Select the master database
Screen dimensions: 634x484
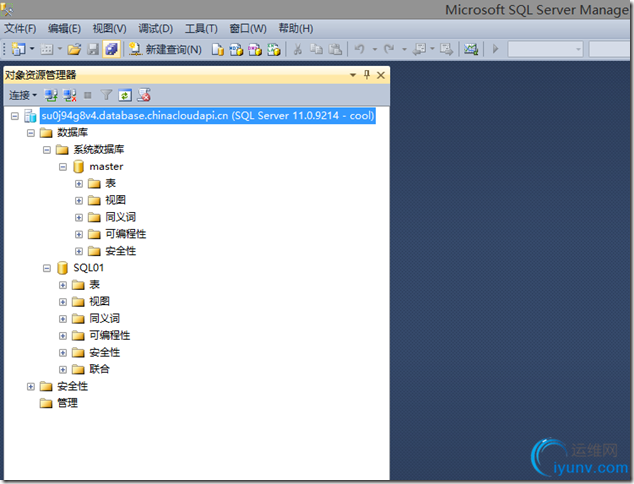point(106,167)
